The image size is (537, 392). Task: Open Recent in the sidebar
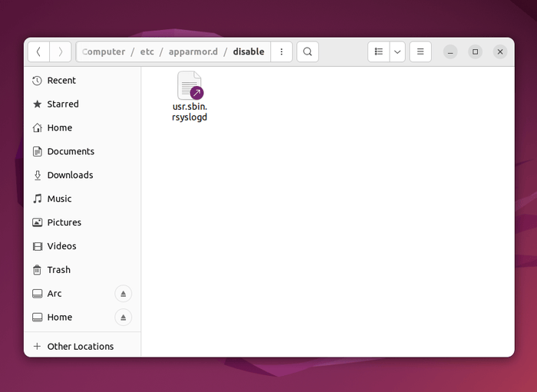[82, 81]
